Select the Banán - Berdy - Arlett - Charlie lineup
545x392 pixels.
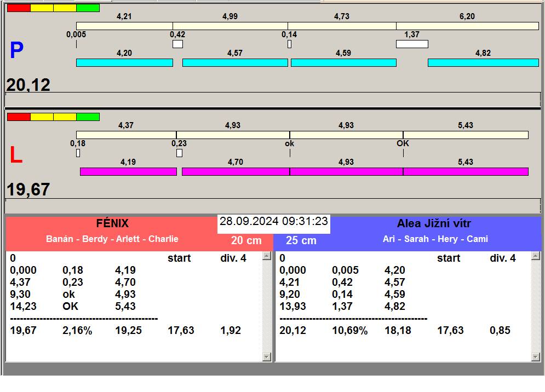pos(112,239)
